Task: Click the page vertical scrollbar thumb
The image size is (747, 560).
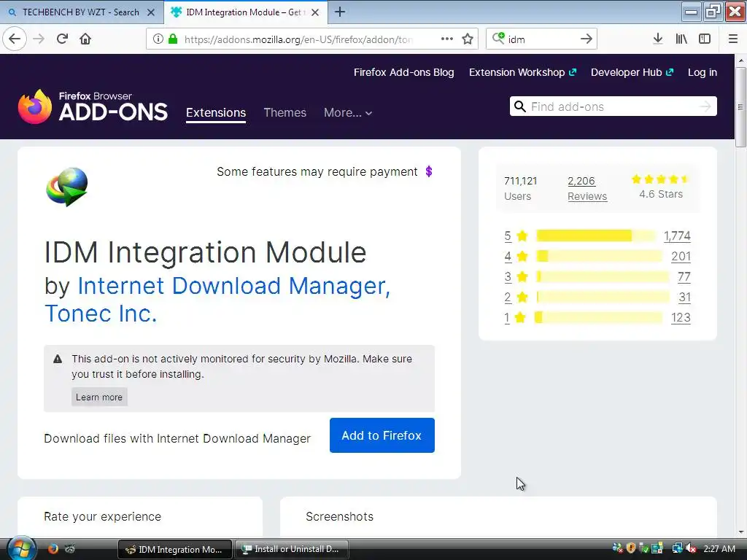Action: pyautogui.click(x=740, y=106)
